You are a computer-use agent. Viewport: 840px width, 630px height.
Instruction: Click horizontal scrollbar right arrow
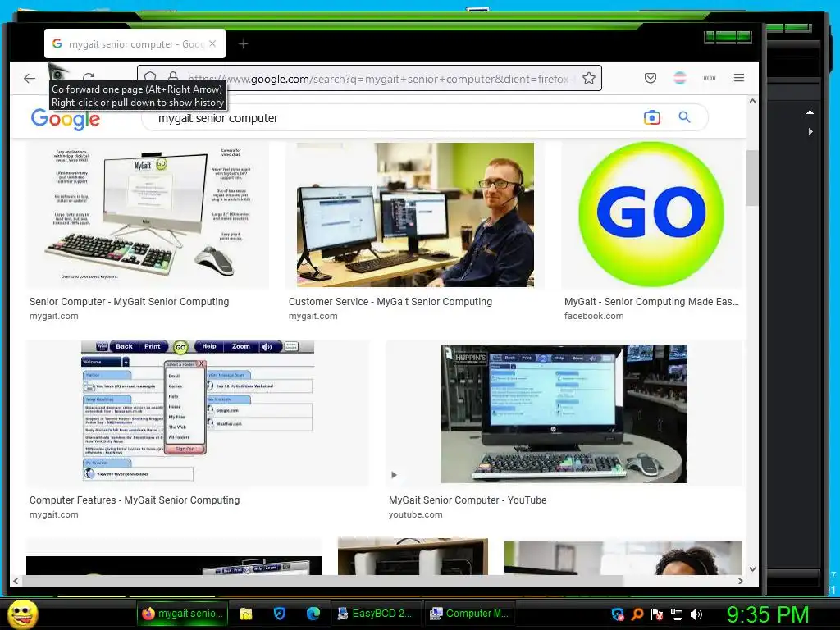[x=741, y=581]
